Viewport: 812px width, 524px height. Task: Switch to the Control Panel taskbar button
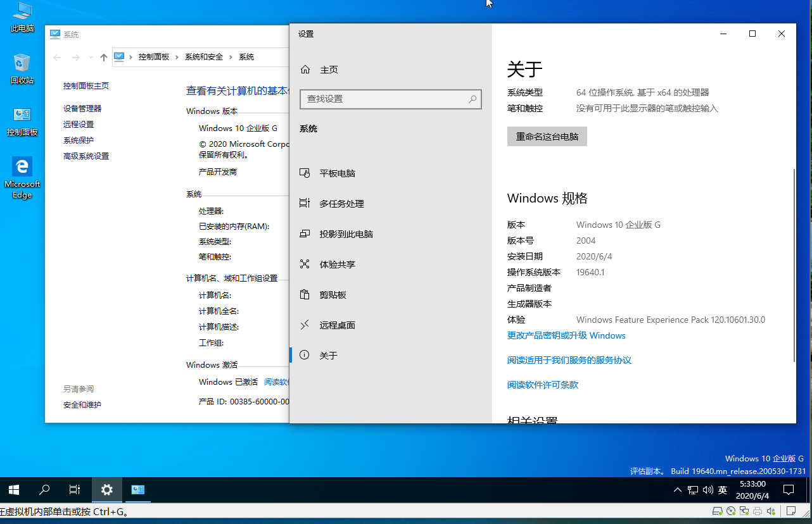click(x=138, y=490)
